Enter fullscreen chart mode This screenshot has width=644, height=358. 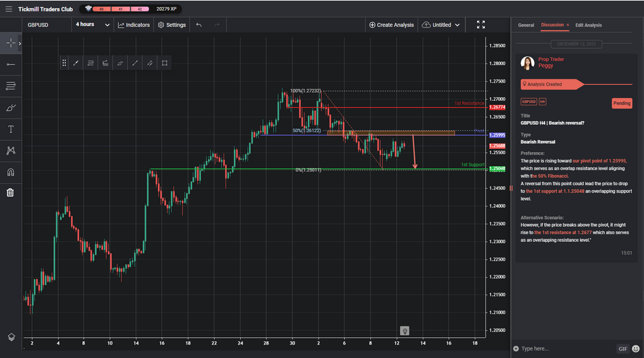pos(481,25)
